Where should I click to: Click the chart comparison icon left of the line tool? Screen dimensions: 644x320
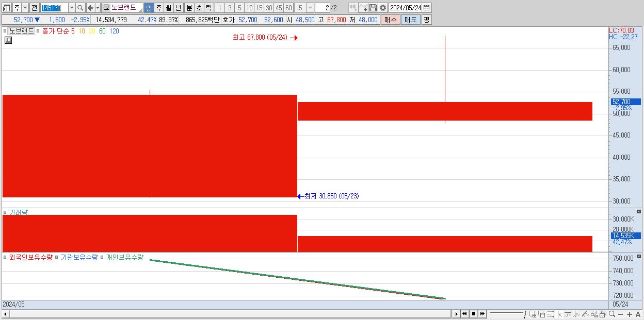click(x=353, y=8)
